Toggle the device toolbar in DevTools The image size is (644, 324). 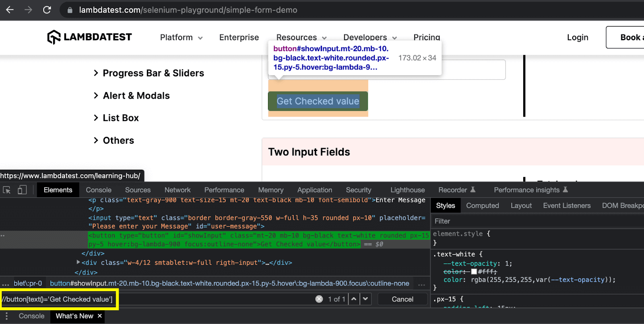22,190
